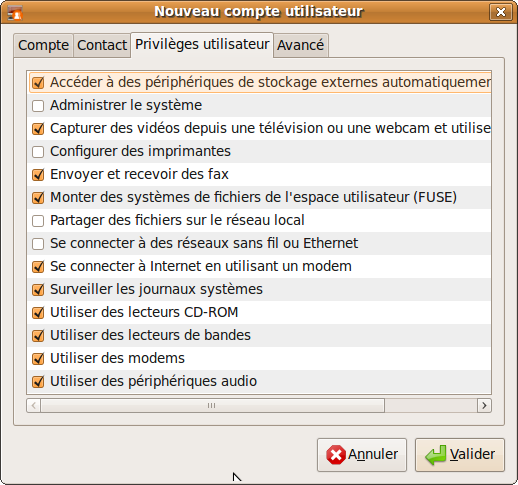Enable the Administrer le système checkbox
This screenshot has width=518, height=485.
[x=38, y=106]
